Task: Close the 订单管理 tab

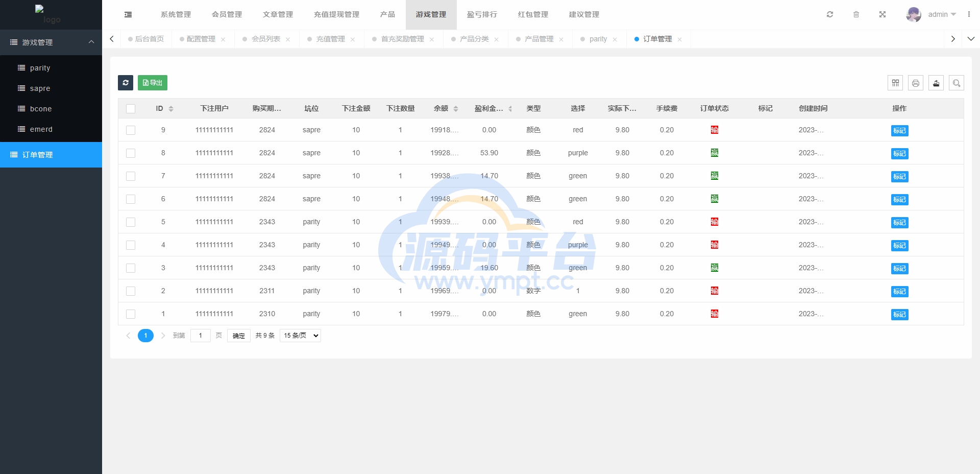Action: tap(679, 39)
